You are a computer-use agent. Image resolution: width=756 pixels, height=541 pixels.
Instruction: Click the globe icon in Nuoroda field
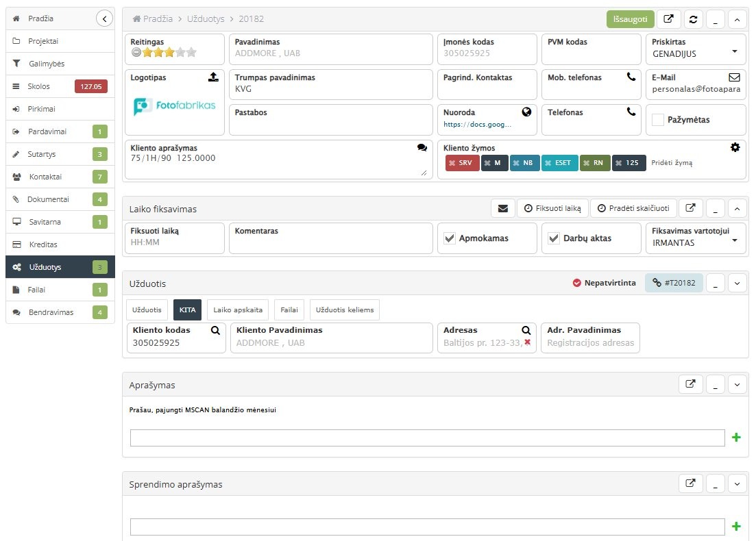coord(526,112)
